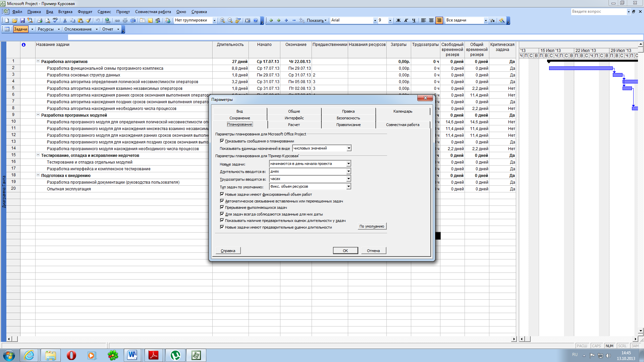Click the Zoom In magnifier icon
This screenshot has width=644, height=362.
pos(222,20)
